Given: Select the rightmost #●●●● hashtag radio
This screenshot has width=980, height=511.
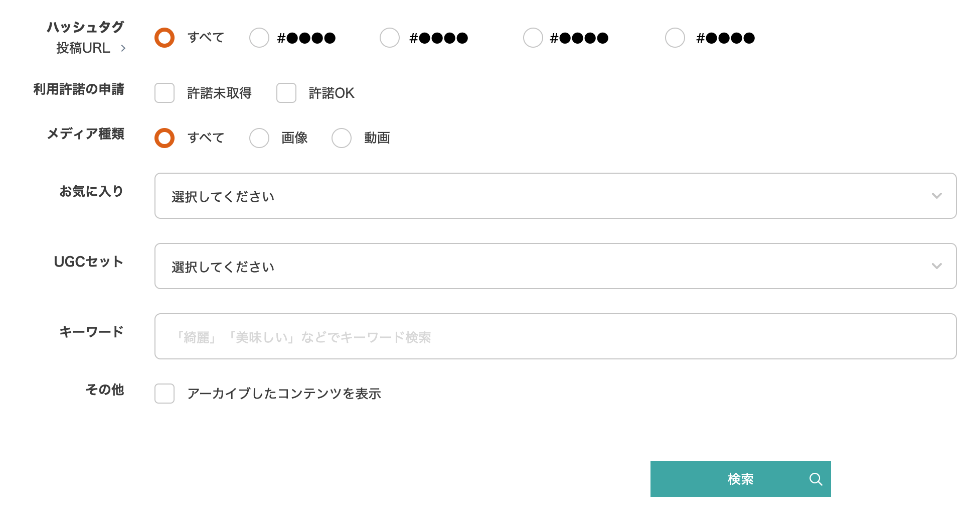Looking at the screenshot, I should (675, 37).
